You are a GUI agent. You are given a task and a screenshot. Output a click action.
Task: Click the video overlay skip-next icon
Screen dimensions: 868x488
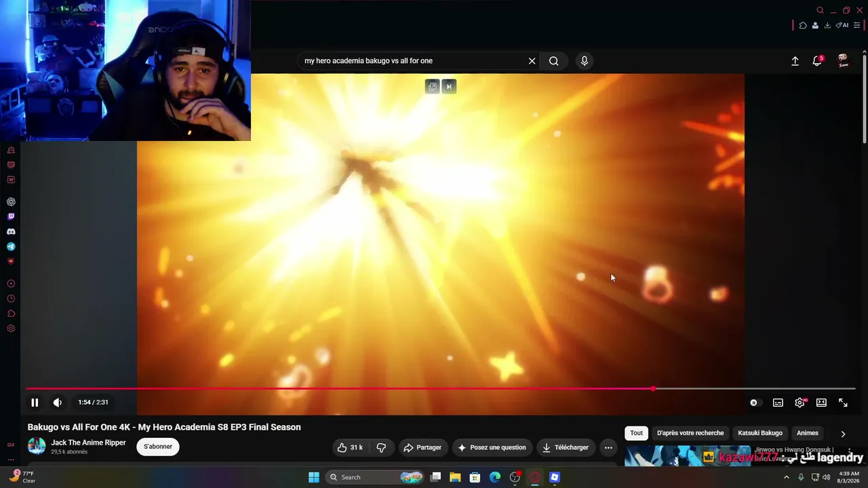449,87
